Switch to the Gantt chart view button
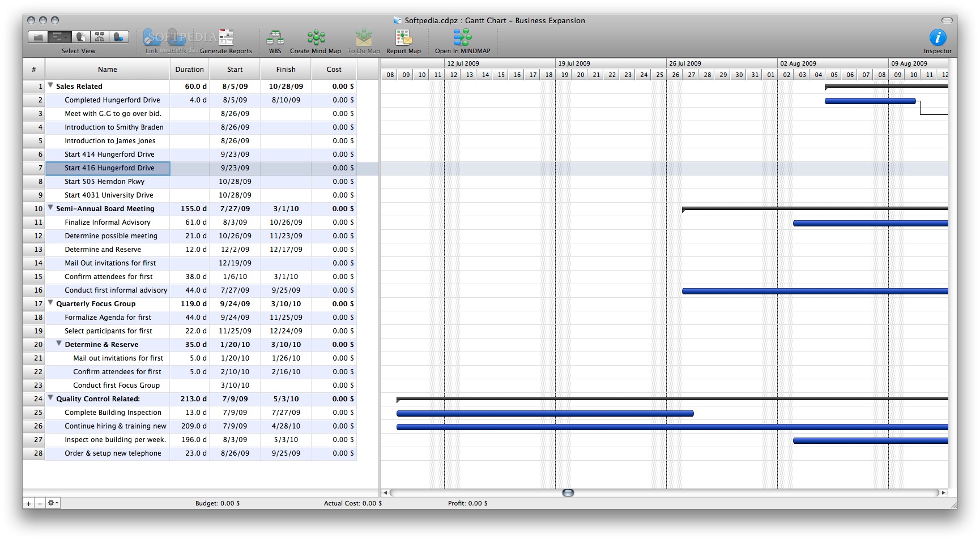 (x=58, y=37)
